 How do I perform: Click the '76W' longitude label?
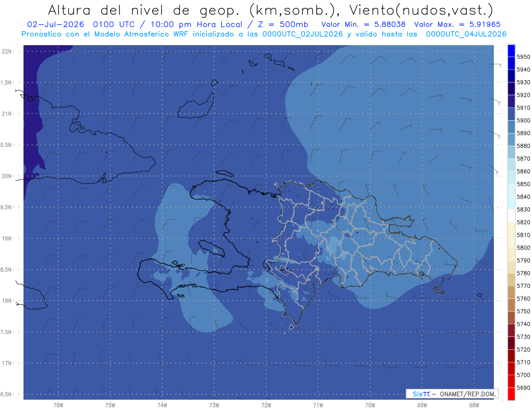(x=58, y=405)
